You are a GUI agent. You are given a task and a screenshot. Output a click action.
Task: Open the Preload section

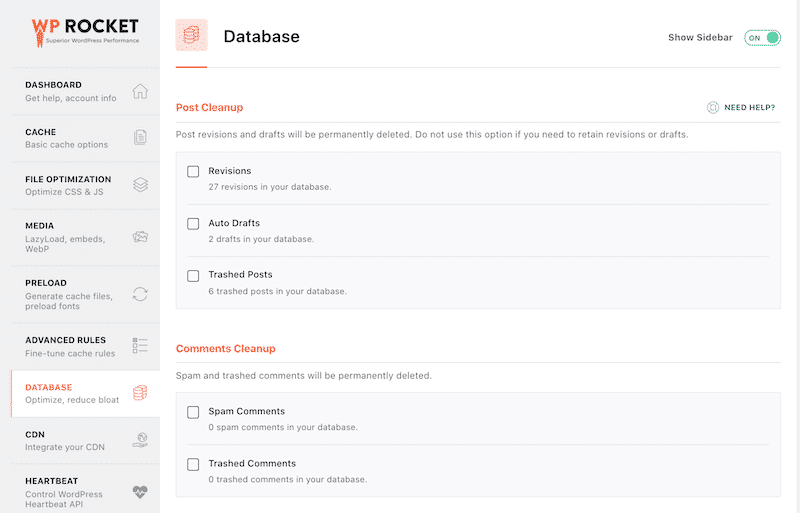pos(85,295)
